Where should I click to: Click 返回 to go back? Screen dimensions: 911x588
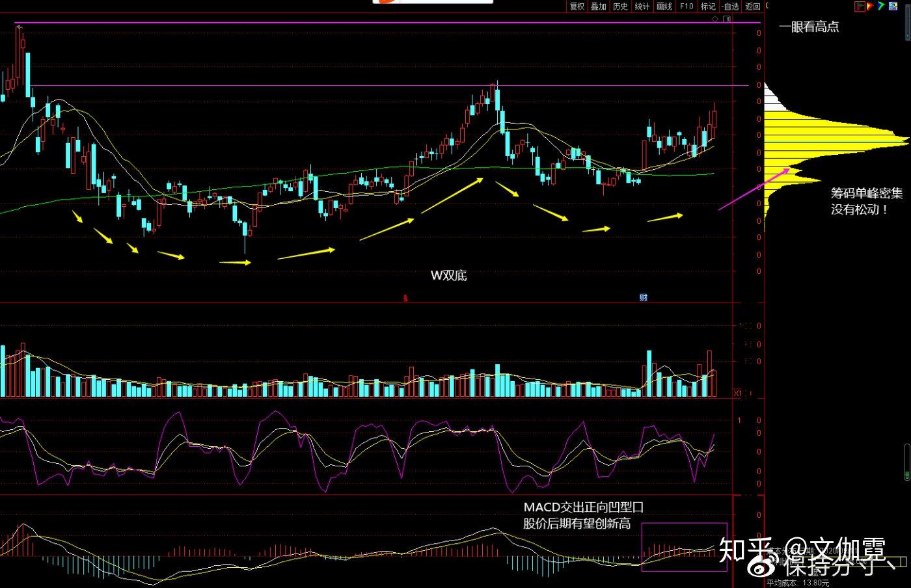[753, 7]
